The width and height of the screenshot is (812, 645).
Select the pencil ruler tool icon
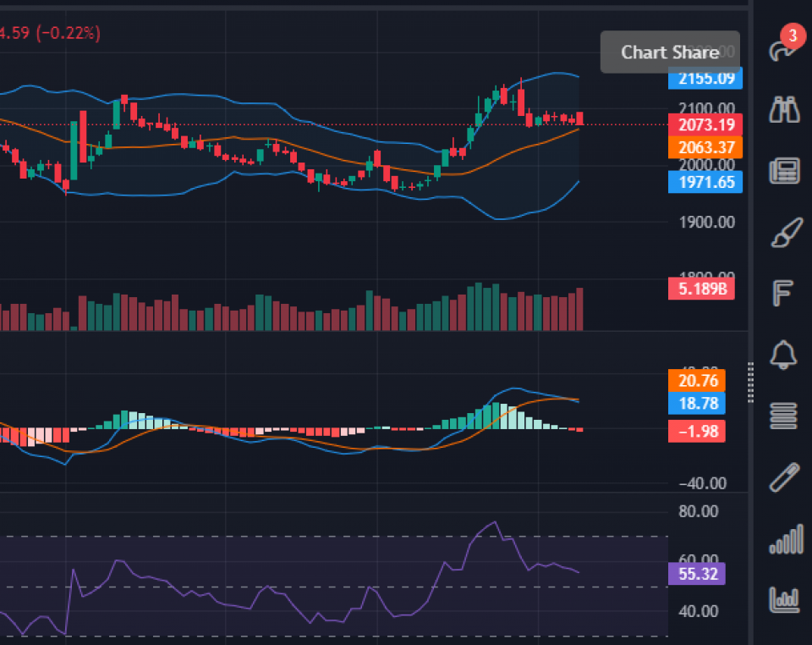coord(785,477)
